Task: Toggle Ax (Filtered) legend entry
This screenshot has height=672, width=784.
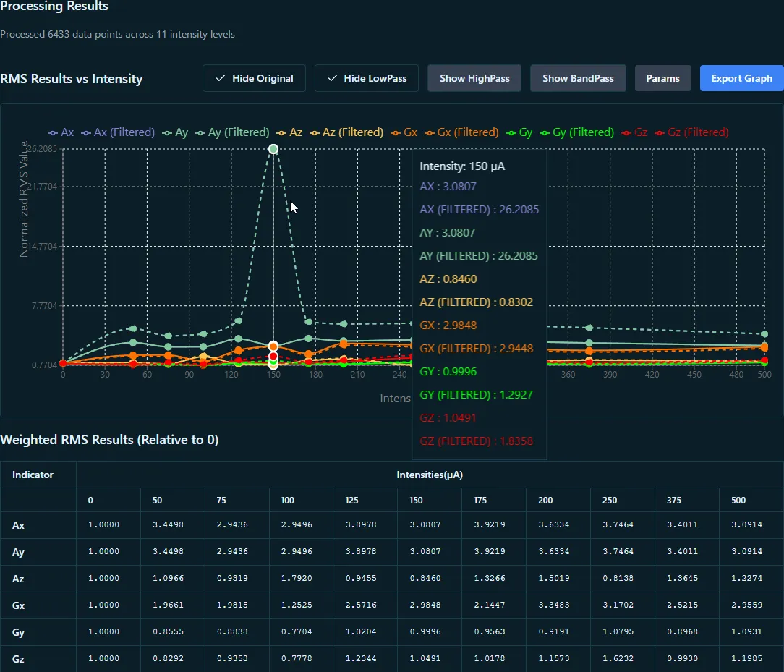Action: 118,132
